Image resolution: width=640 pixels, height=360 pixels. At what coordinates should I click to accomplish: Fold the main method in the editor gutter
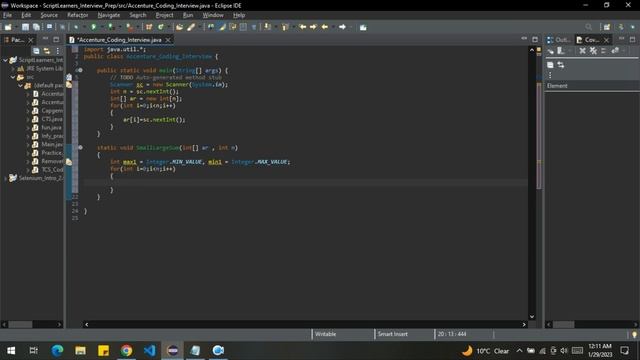(80, 70)
